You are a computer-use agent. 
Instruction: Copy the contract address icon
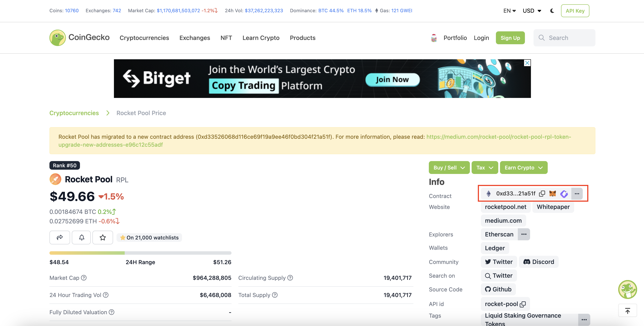(x=542, y=193)
